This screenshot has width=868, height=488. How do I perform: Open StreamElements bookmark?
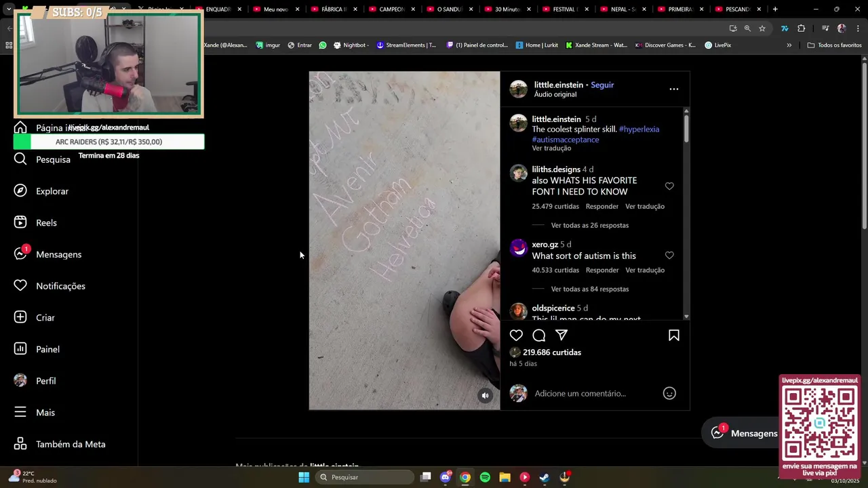(x=406, y=45)
